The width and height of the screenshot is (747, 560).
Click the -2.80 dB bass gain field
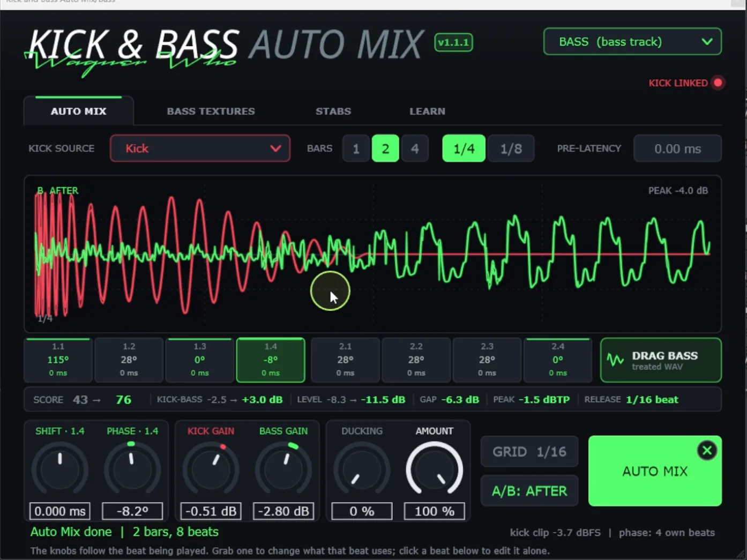click(283, 511)
